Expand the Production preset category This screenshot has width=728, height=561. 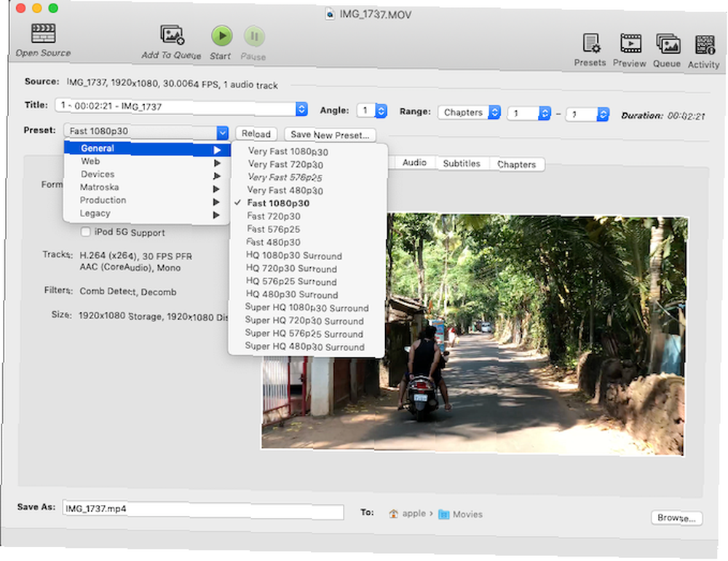pos(147,201)
